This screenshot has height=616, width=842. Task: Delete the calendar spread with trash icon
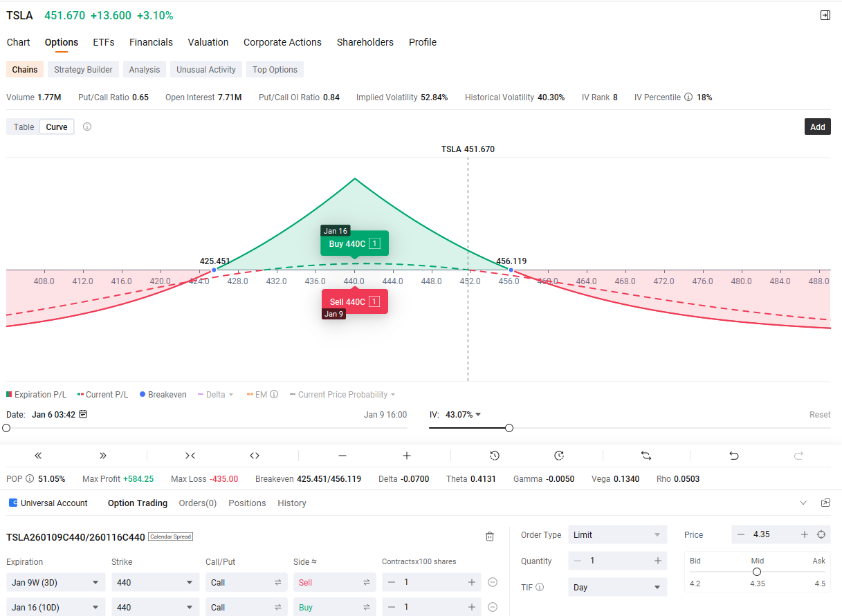tap(490, 536)
